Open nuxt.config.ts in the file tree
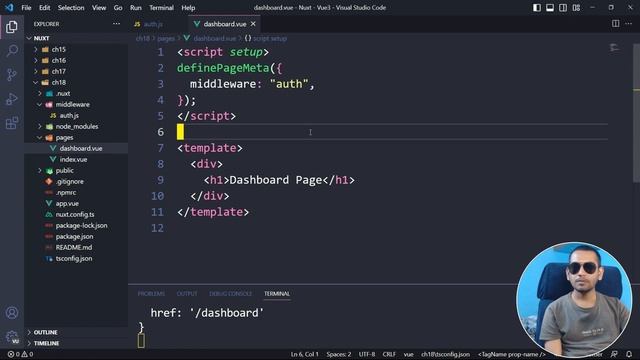The height and width of the screenshot is (360, 640). (76, 215)
